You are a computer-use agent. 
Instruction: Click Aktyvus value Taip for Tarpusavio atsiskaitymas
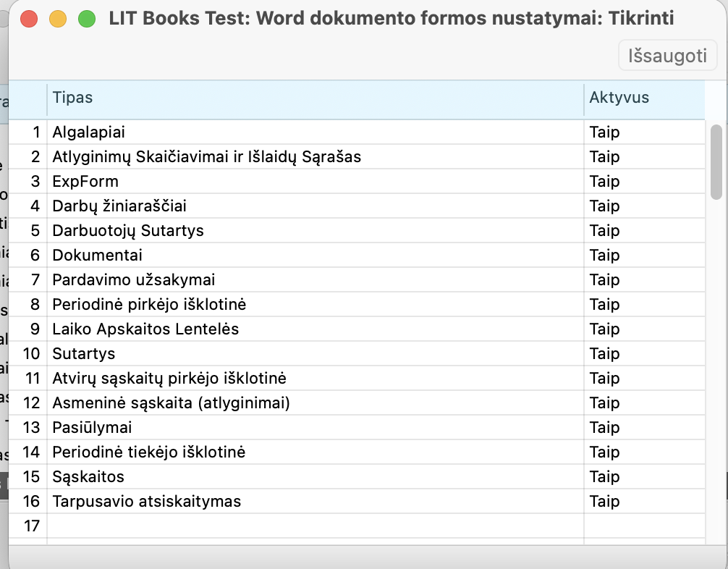645,502
